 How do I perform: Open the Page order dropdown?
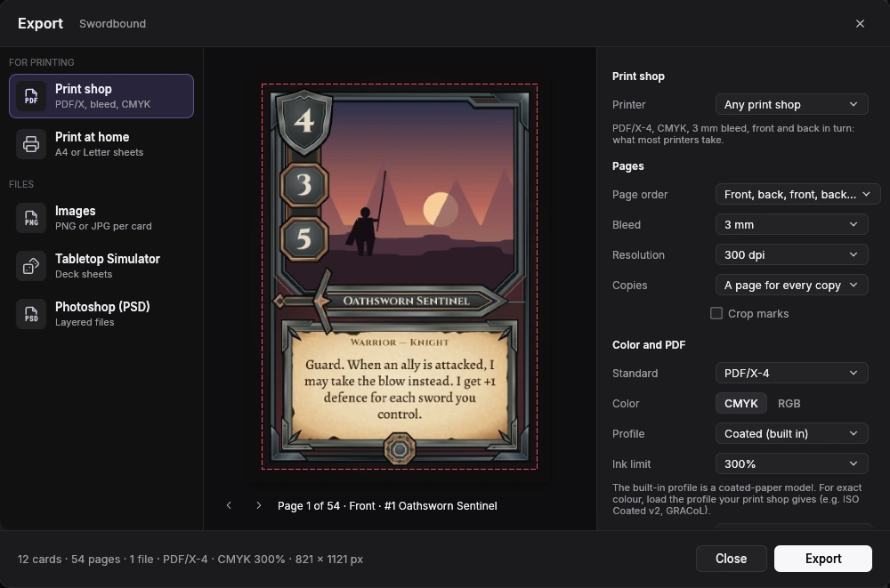click(x=797, y=194)
